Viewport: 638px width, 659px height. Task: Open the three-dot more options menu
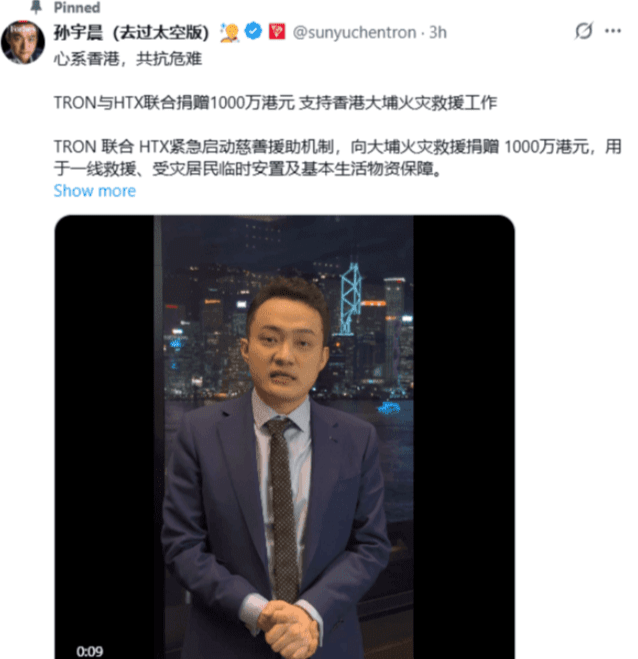[613, 31]
